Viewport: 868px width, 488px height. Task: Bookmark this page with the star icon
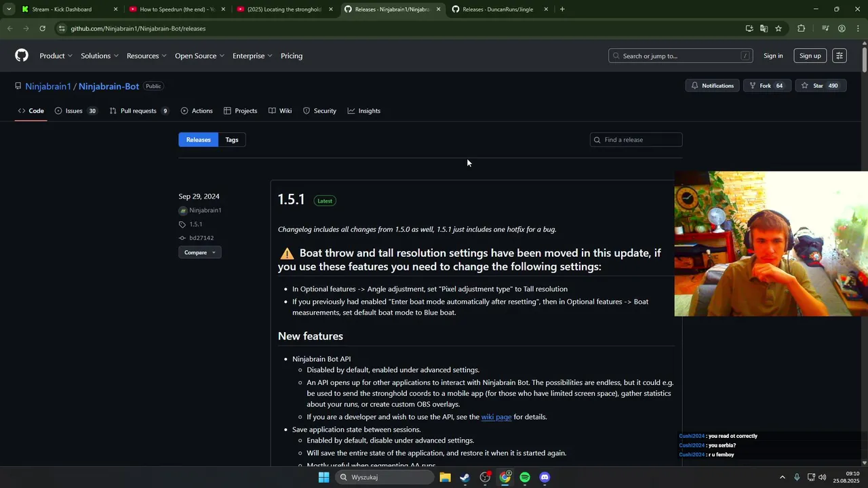pos(778,28)
